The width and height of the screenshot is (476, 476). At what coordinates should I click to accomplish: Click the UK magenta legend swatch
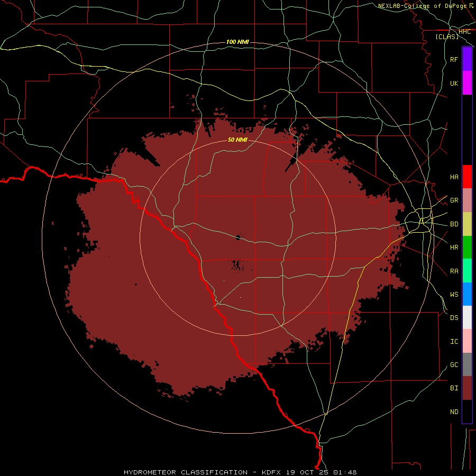[467, 83]
